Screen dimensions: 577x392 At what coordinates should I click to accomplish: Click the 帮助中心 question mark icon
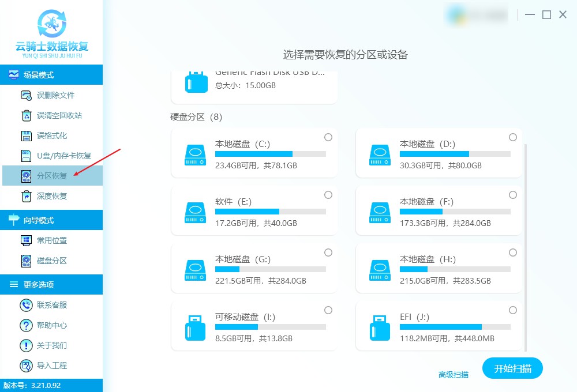pos(26,325)
